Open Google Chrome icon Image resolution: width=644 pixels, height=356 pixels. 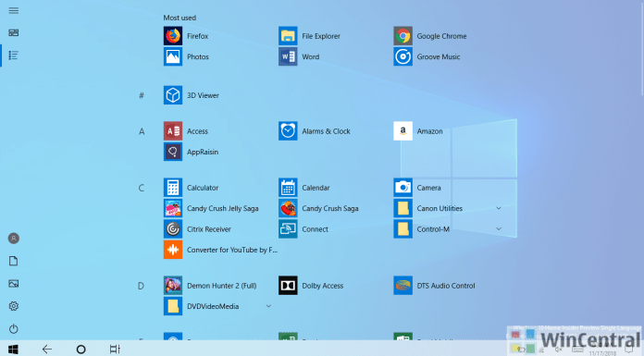(402, 36)
